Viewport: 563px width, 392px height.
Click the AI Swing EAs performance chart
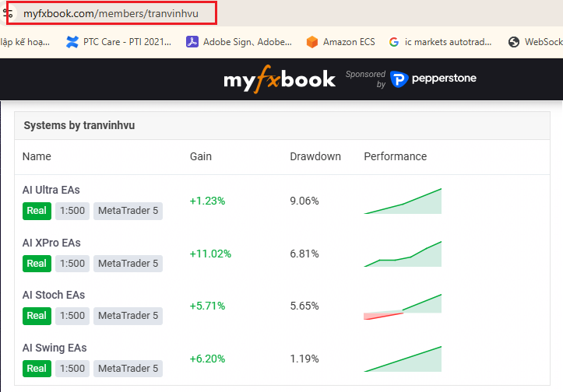pos(403,359)
